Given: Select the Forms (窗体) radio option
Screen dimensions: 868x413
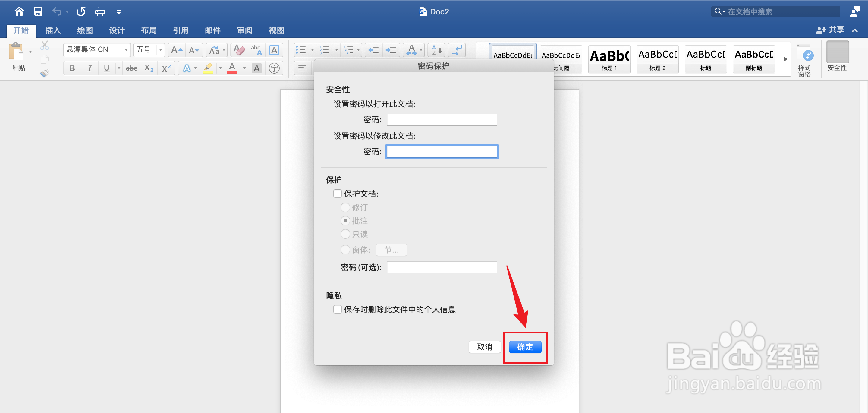Looking at the screenshot, I should pos(345,250).
